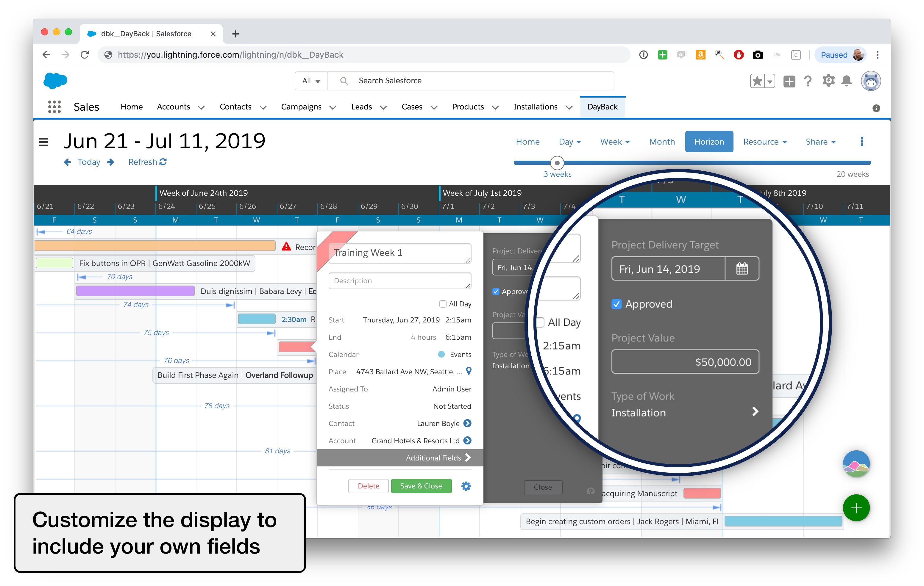
Task: Go to previous date range arrow
Action: pos(67,162)
